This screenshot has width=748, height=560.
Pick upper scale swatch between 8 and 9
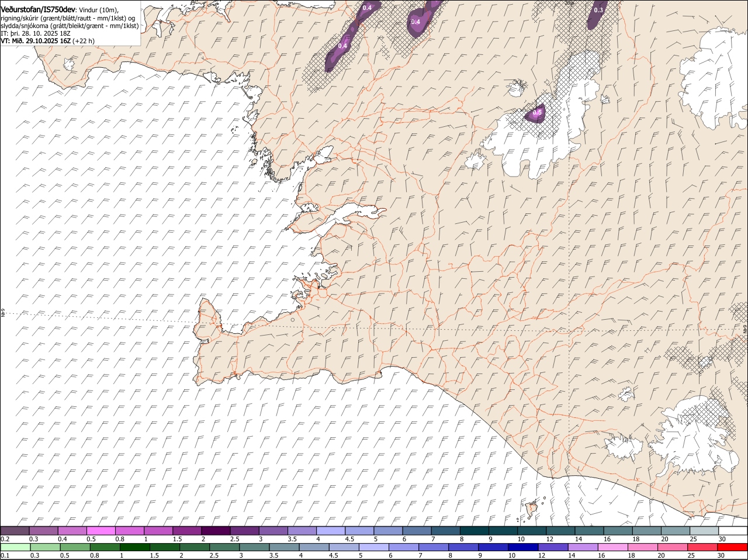pyautogui.click(x=475, y=531)
